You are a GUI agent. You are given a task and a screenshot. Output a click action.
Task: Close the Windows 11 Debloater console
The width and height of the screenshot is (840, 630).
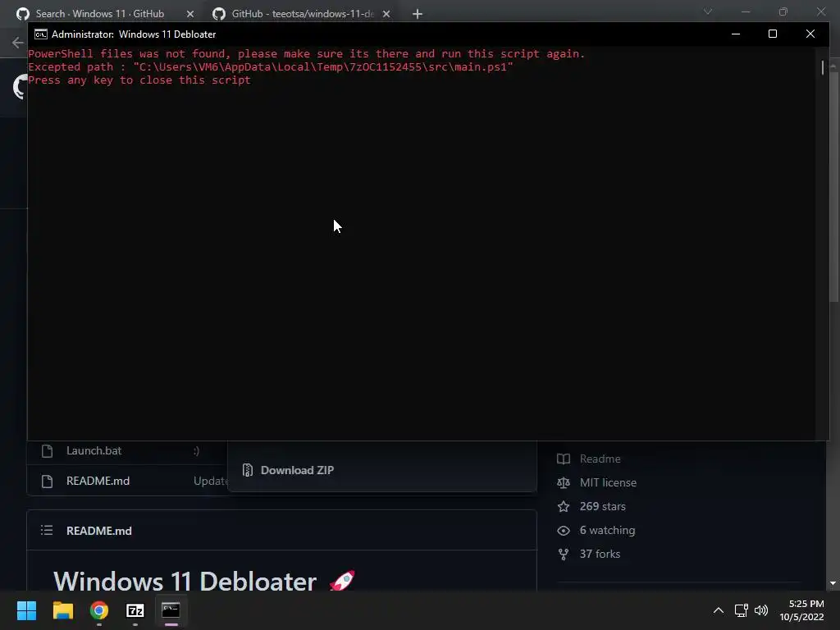click(810, 34)
